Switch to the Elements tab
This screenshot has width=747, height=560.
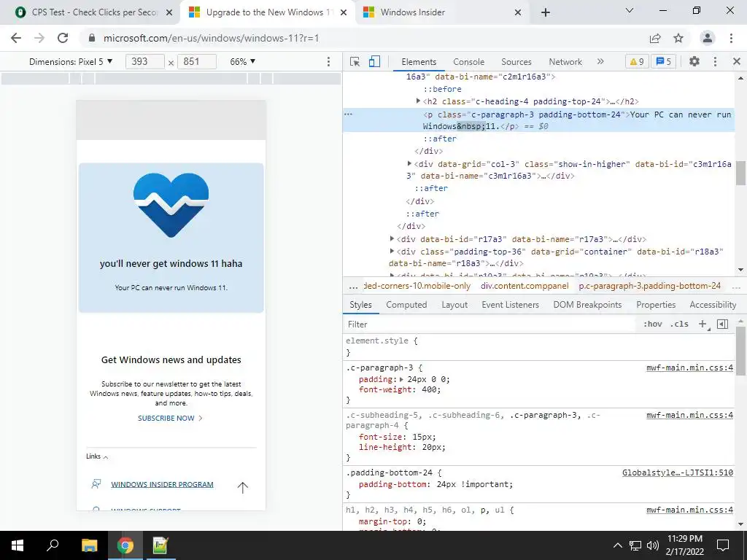pos(419,62)
